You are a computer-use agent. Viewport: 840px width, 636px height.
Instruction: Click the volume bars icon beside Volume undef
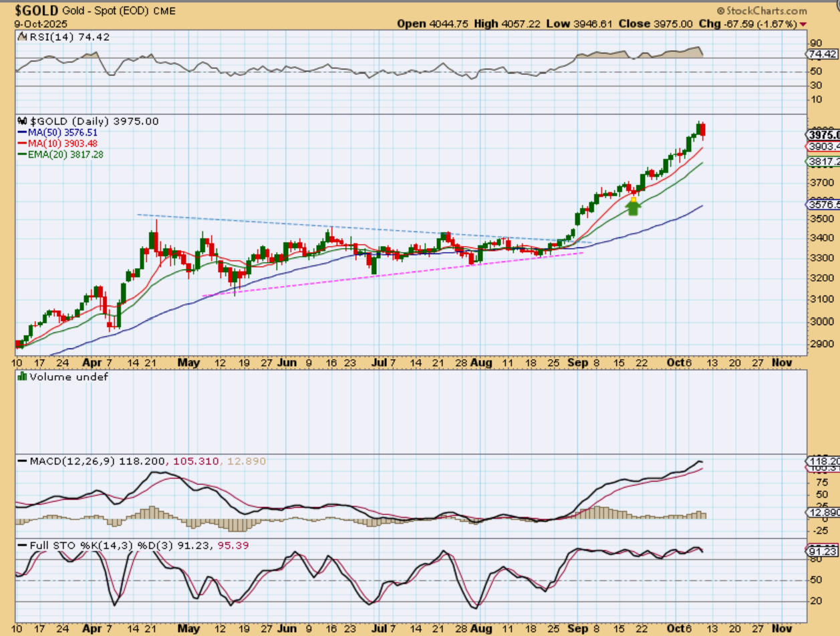point(21,377)
